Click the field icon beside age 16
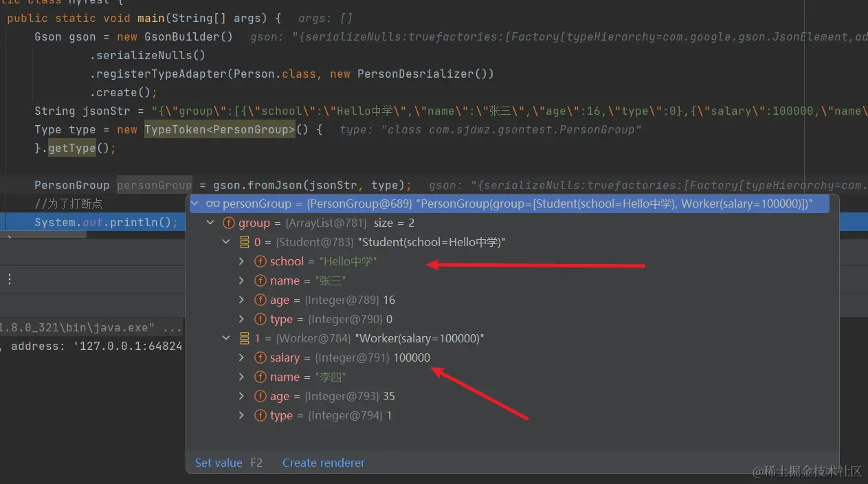The width and height of the screenshot is (868, 484). 260,300
